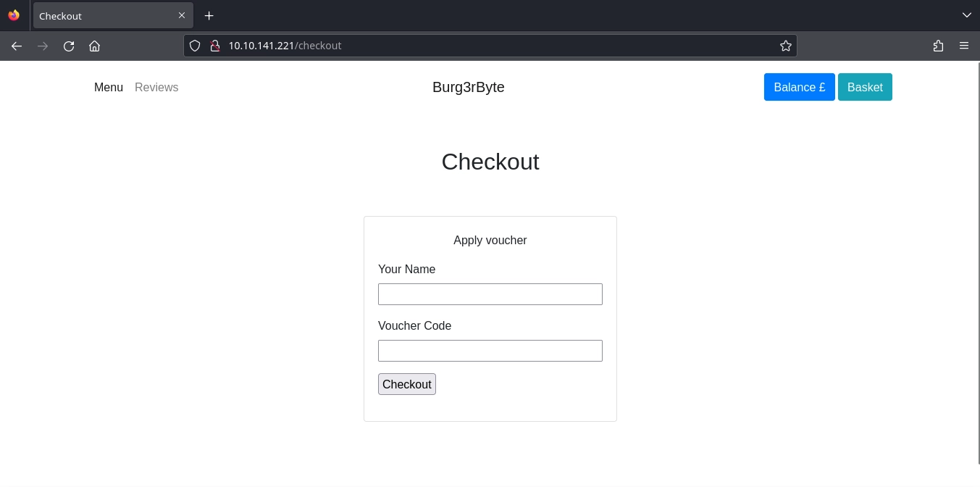Click inside the Your Name field

pyautogui.click(x=490, y=294)
